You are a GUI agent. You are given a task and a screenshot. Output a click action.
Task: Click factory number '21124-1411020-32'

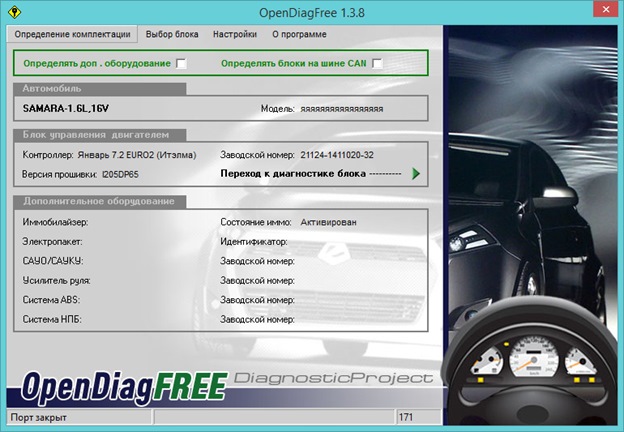[337, 155]
